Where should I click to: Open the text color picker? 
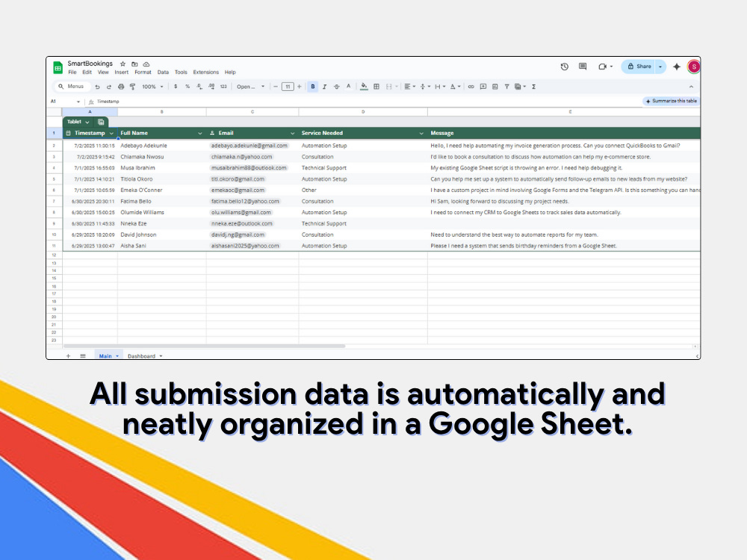point(348,87)
